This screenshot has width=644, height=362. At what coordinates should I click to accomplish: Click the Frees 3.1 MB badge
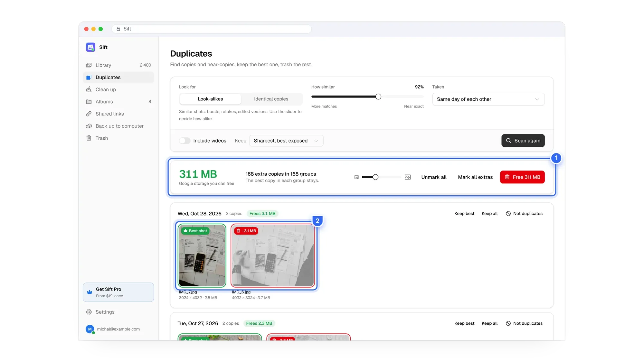(x=262, y=214)
